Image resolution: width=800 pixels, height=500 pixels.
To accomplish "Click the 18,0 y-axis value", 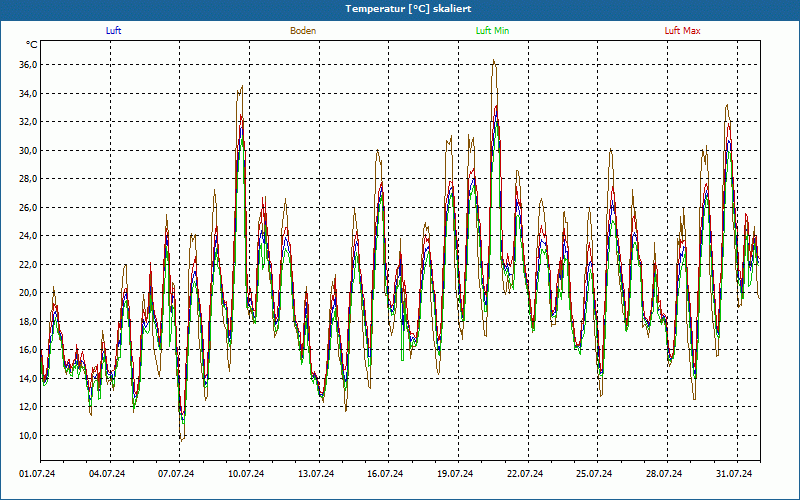I will pyautogui.click(x=29, y=321).
